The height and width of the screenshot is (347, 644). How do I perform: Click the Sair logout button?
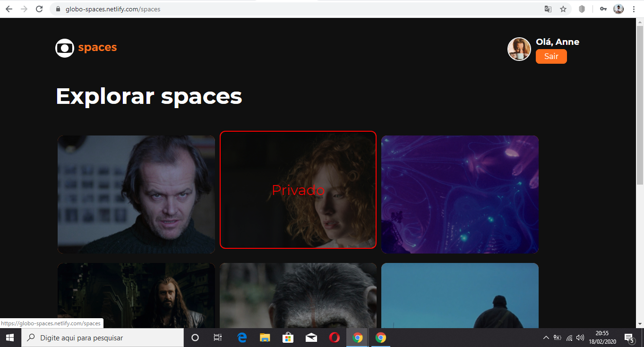coord(551,56)
